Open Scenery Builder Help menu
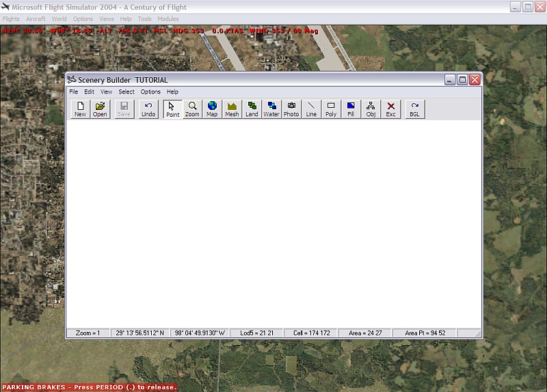This screenshot has width=547, height=392. (172, 92)
